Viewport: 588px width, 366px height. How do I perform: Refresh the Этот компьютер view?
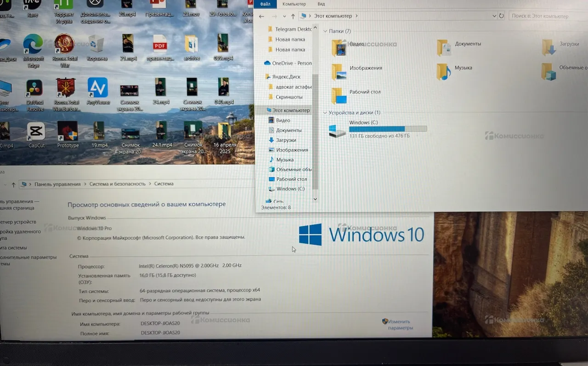[x=501, y=16]
